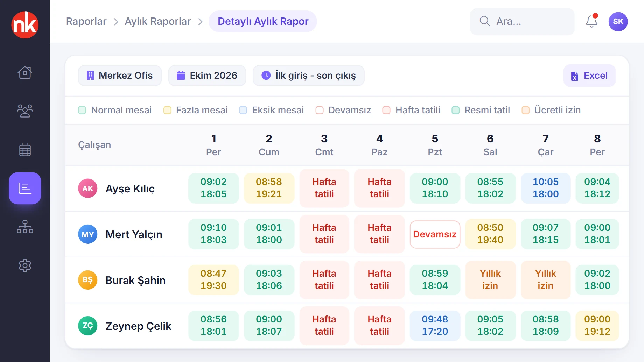Open the Merkez Ofis office selector
644x362 pixels.
click(x=120, y=76)
